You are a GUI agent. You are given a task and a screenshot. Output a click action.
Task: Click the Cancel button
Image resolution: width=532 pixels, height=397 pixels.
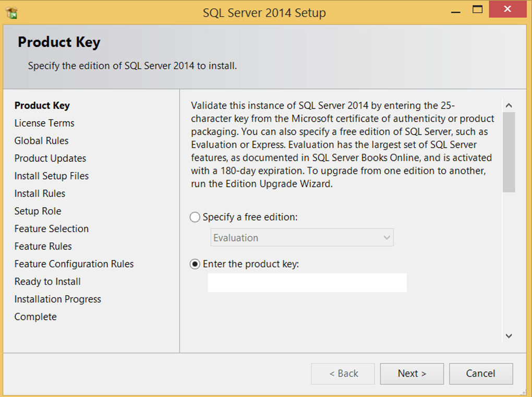coord(481,374)
